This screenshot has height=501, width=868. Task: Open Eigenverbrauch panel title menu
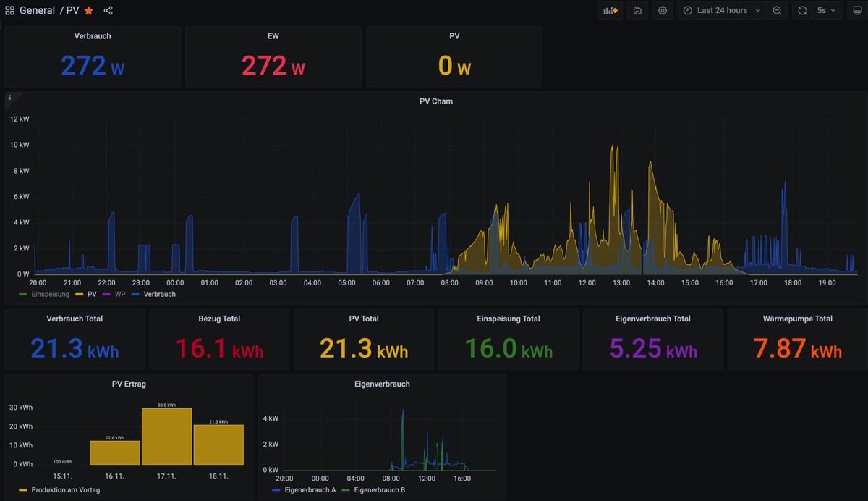(382, 384)
